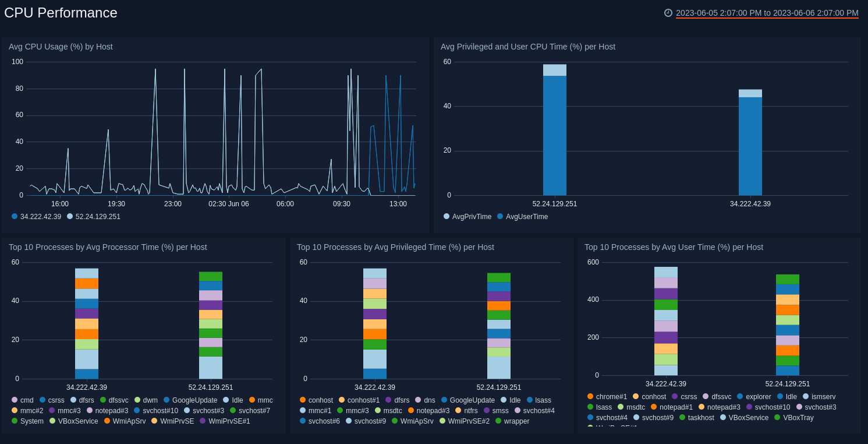Image resolution: width=868 pixels, height=444 pixels.
Task: Toggle dns in Privileged Time legend
Action: [425, 400]
